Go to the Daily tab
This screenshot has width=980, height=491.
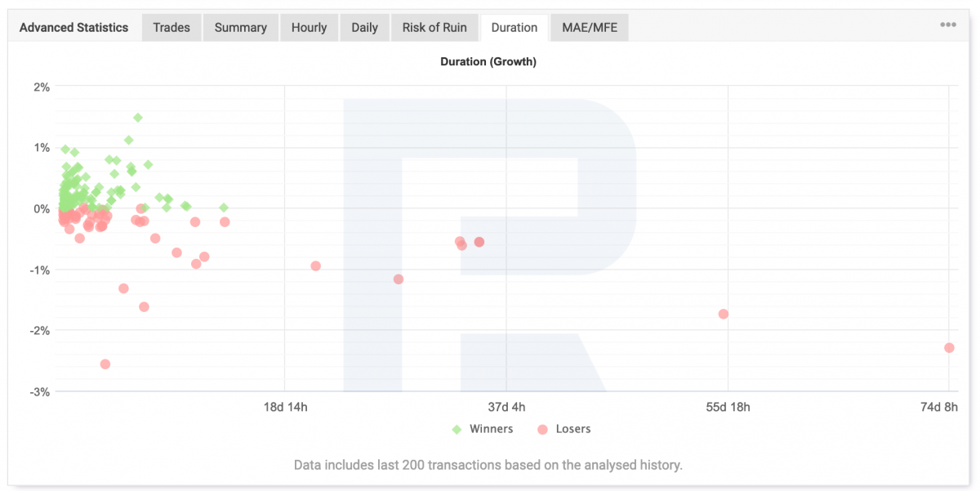pyautogui.click(x=364, y=28)
